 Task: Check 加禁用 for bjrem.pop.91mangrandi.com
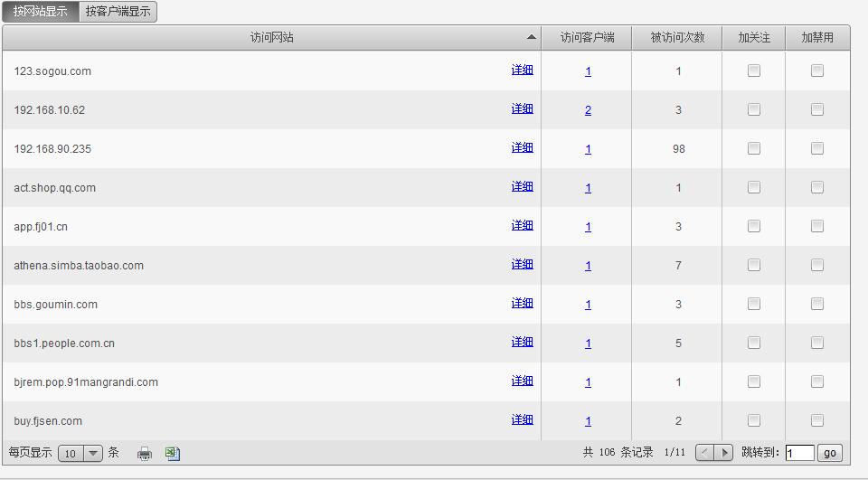817,381
